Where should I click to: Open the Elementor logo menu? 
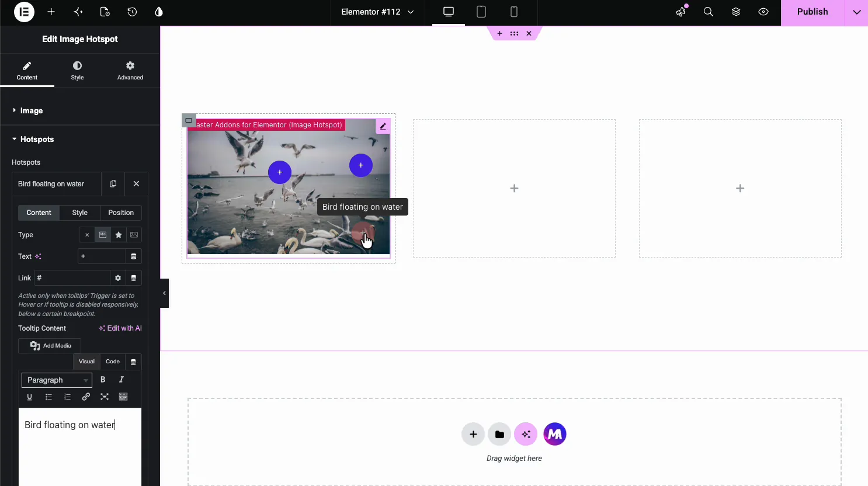24,12
